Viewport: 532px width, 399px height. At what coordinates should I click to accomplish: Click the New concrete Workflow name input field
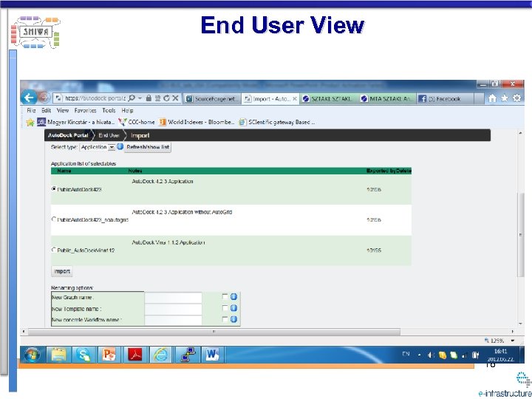pyautogui.click(x=174, y=320)
